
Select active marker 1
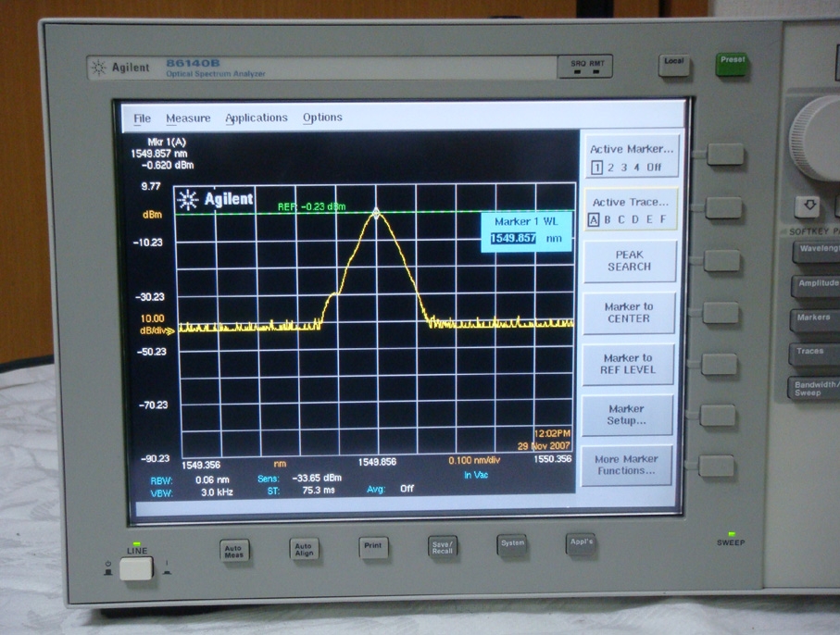point(596,168)
